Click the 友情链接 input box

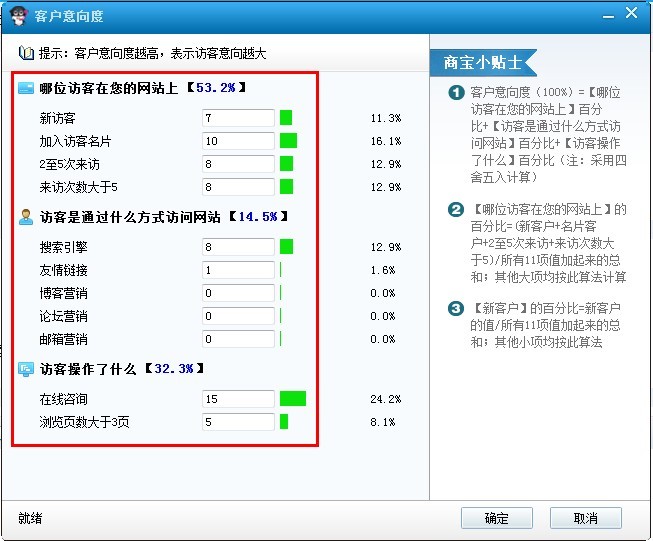[x=238, y=270]
